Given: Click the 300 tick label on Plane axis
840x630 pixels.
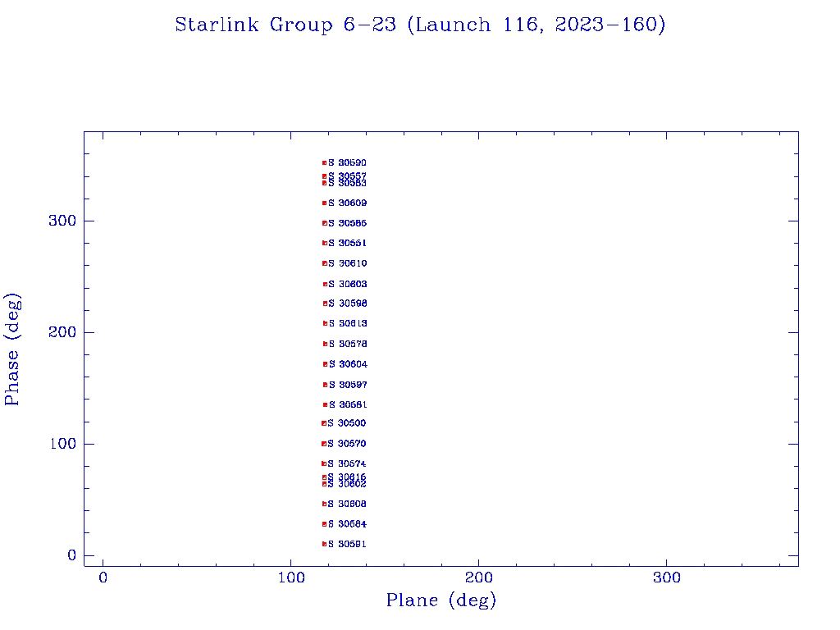Looking at the screenshot, I should tap(666, 577).
